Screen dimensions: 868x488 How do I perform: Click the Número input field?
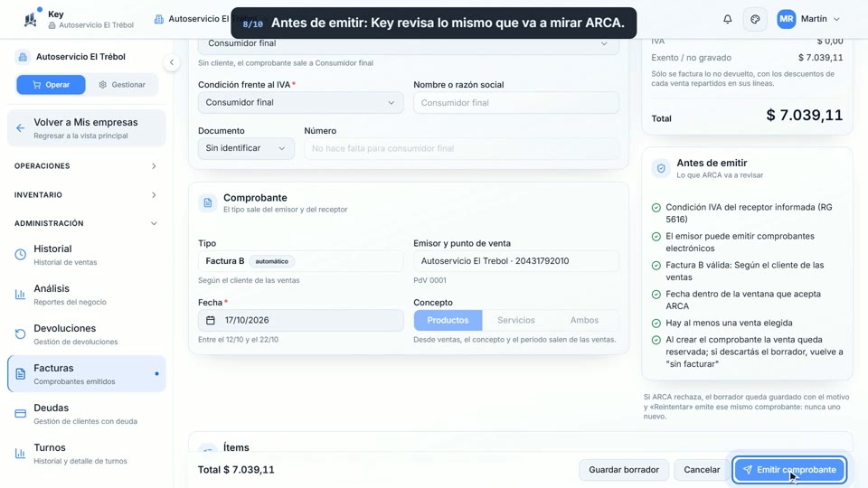tap(461, 148)
